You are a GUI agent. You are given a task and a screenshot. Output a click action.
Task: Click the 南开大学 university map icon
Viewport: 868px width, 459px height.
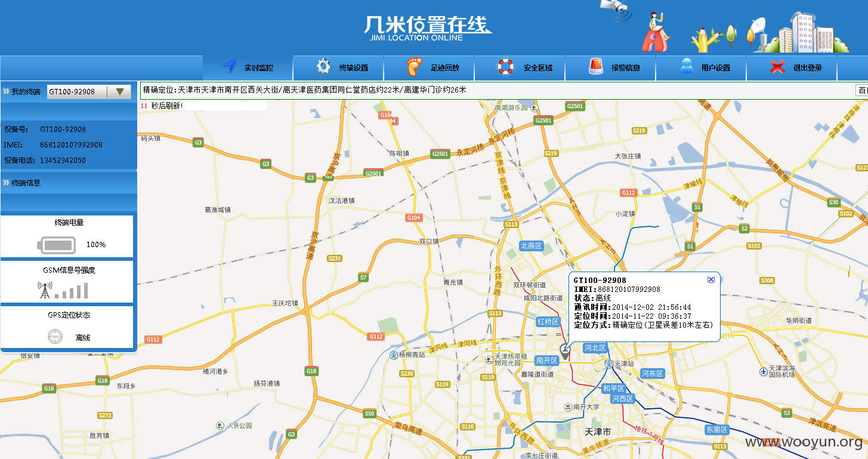567,407
